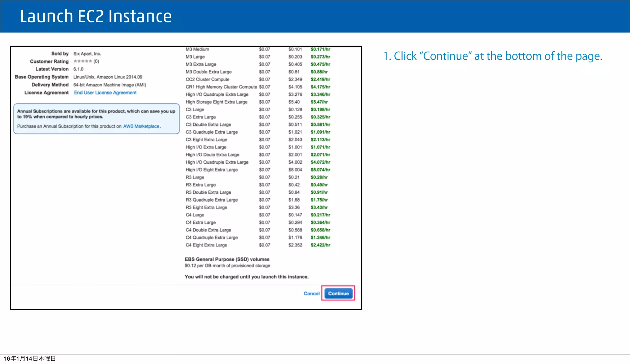Select the R3 Eight Extra Large row

pyautogui.click(x=258, y=208)
